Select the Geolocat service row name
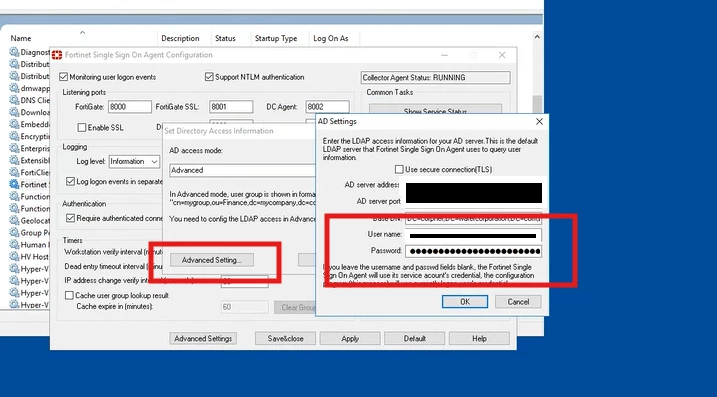 coord(35,220)
